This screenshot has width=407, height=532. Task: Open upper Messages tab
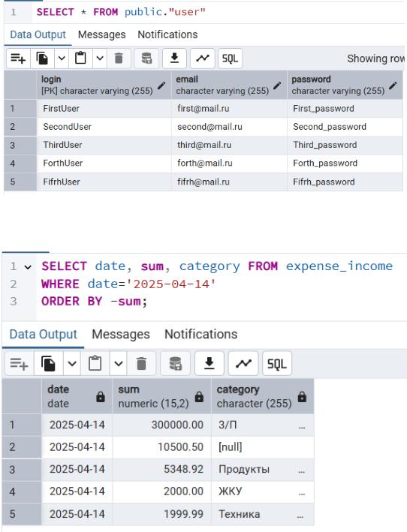click(x=102, y=35)
